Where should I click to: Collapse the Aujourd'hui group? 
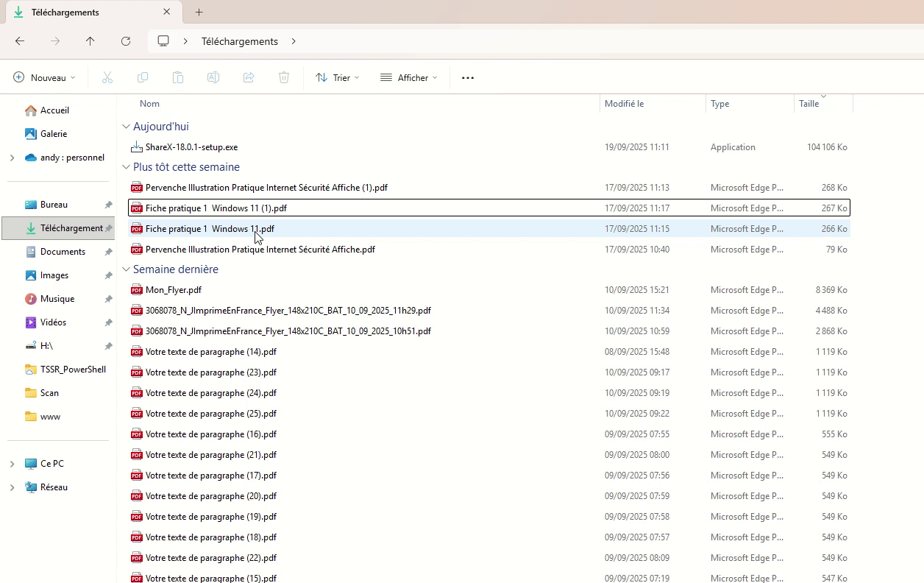127,127
